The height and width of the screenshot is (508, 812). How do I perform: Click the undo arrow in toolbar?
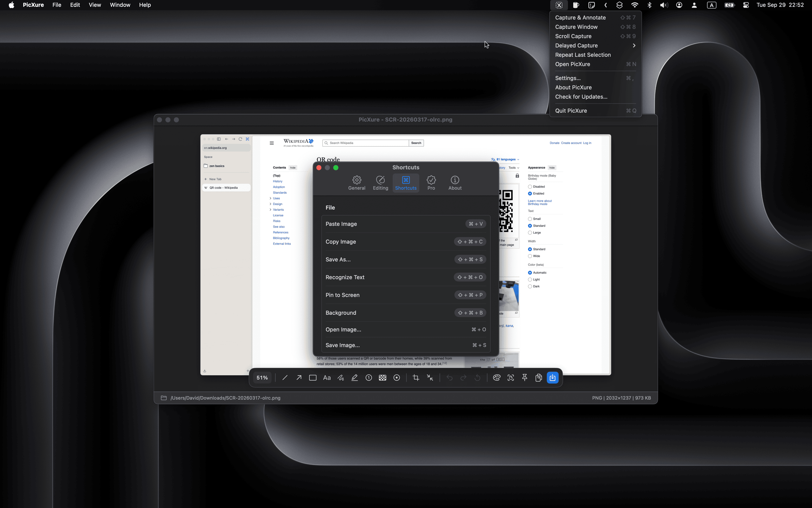pyautogui.click(x=449, y=378)
